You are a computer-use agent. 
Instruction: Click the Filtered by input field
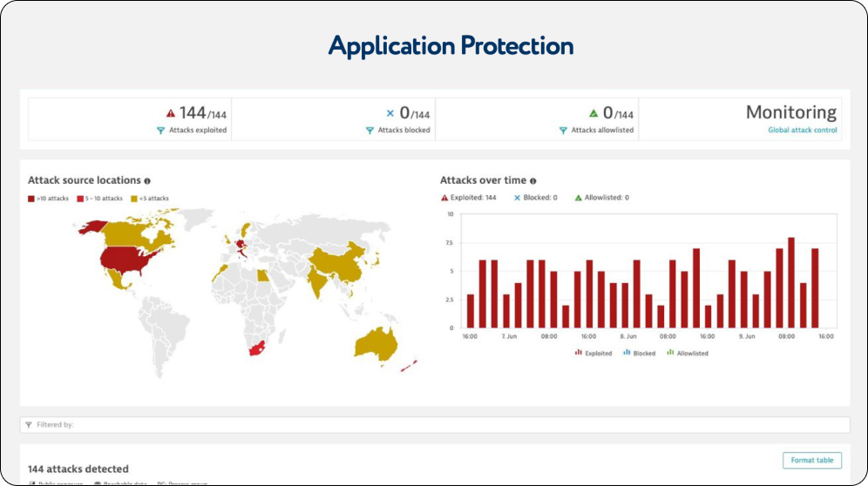pos(434,425)
